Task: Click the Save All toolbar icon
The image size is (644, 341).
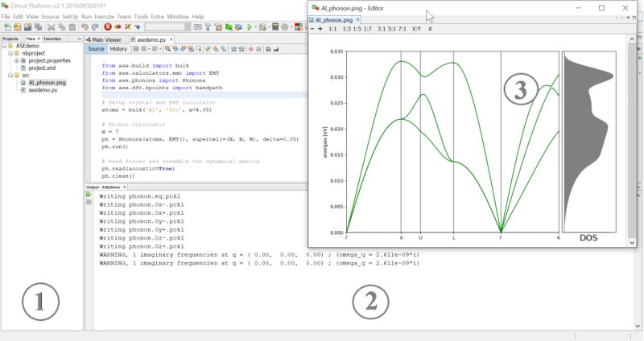Action: [x=38, y=27]
